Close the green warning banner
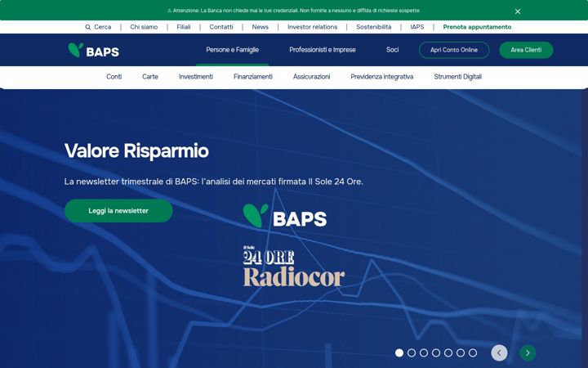588x368 pixels. (518, 11)
